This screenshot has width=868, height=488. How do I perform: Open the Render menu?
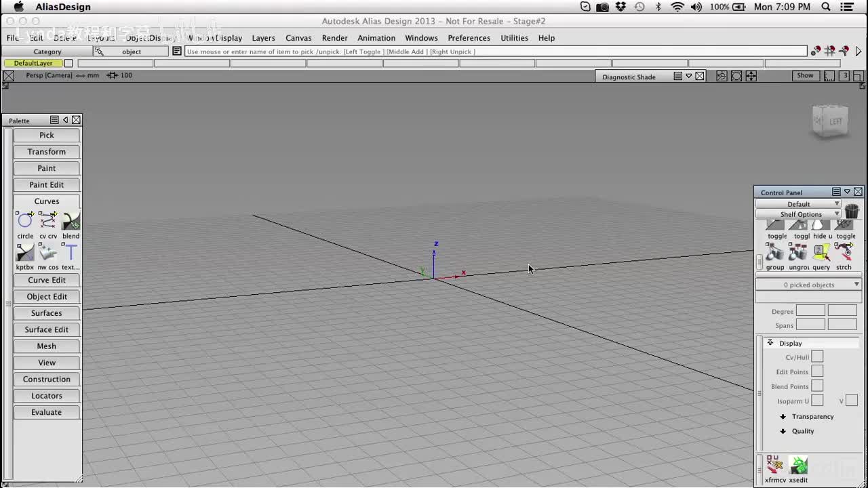[x=335, y=38]
